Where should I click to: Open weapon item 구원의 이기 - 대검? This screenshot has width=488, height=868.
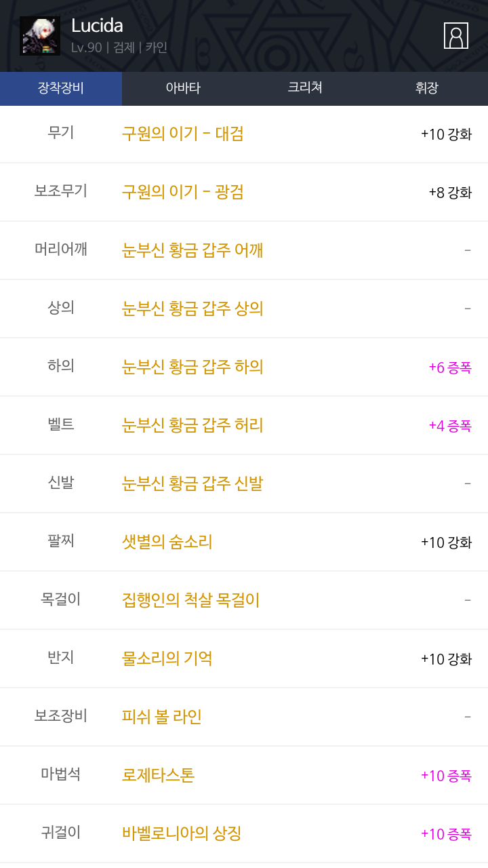click(x=182, y=134)
